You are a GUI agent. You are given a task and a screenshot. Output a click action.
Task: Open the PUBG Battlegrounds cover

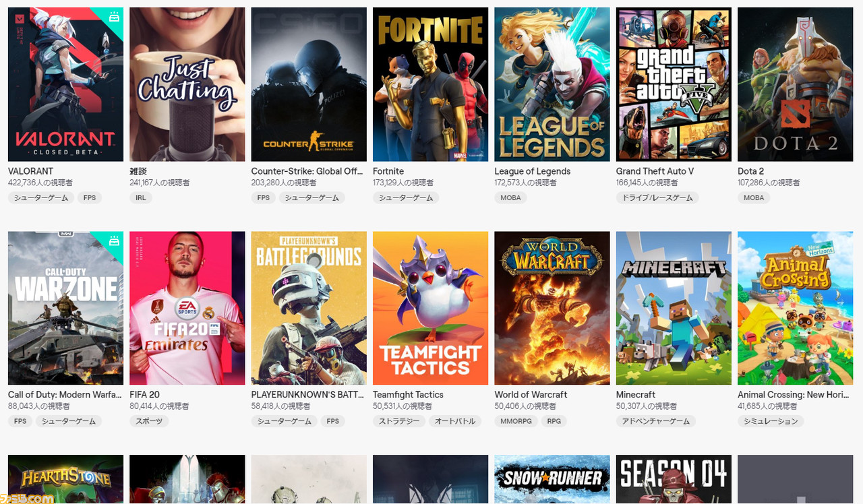click(x=309, y=309)
